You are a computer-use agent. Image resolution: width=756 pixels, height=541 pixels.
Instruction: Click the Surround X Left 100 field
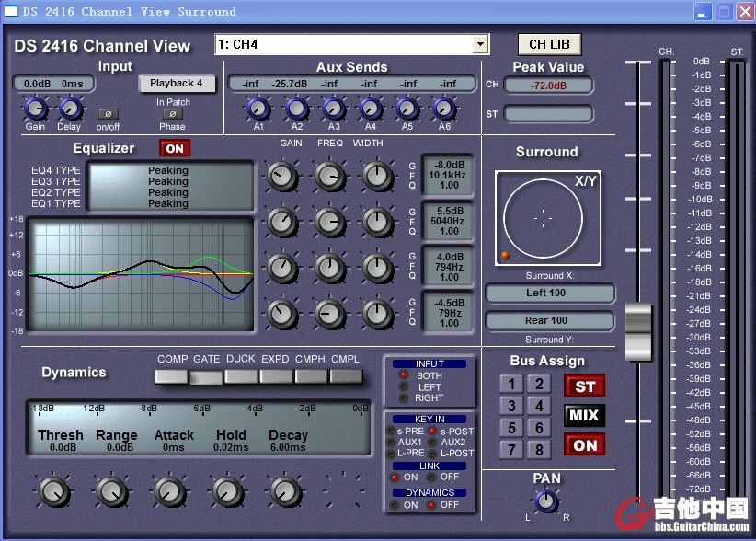click(550, 293)
